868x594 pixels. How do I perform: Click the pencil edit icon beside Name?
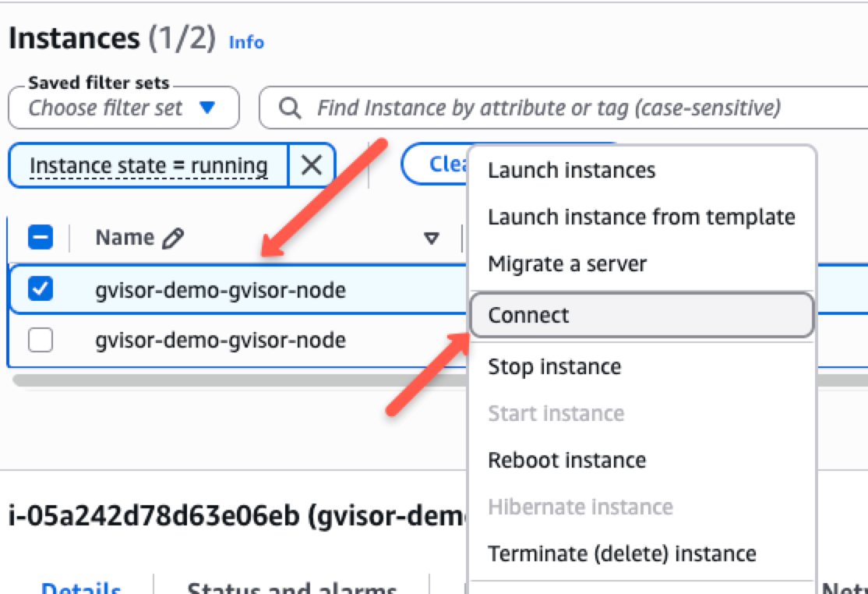(173, 238)
